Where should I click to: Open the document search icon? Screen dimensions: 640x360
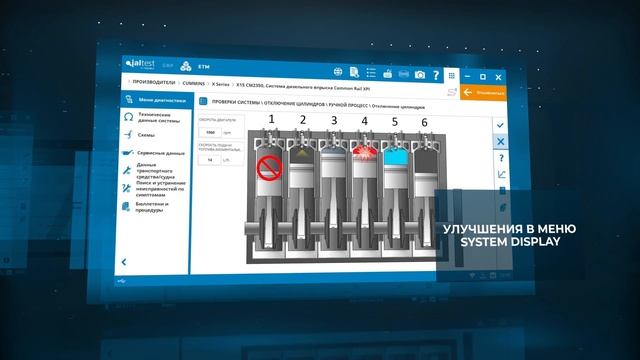pos(354,72)
